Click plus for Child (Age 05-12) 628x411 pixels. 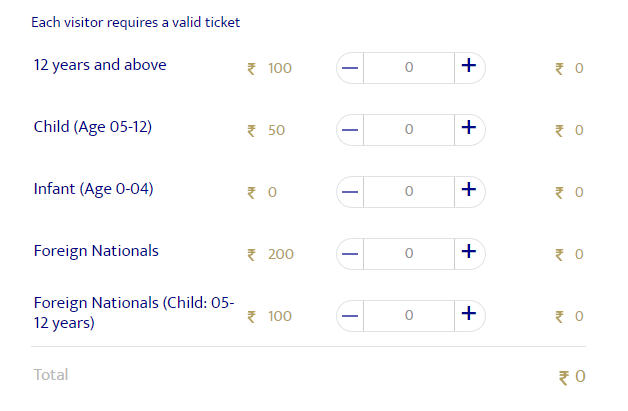click(467, 129)
